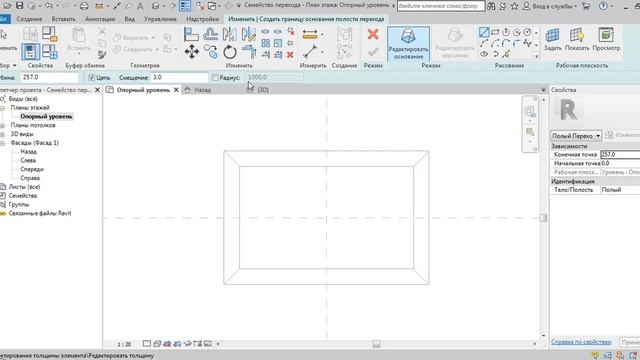Image resolution: width=640 pixels, height=360 pixels.
Task: Click the star favorites icon in title bar
Action: pyautogui.click(x=514, y=6)
